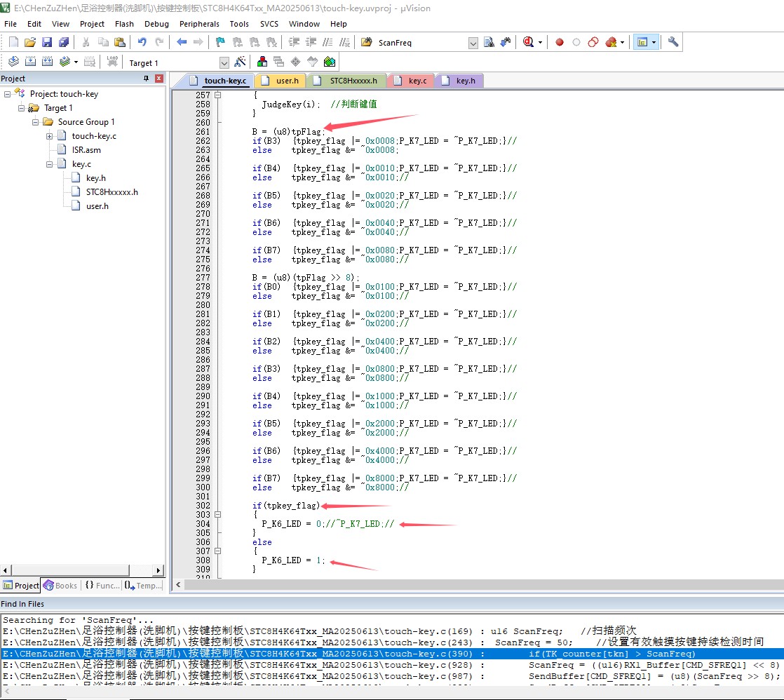Image resolution: width=784 pixels, height=700 pixels.
Task: Select user.h in the project tree
Action: pyautogui.click(x=97, y=206)
